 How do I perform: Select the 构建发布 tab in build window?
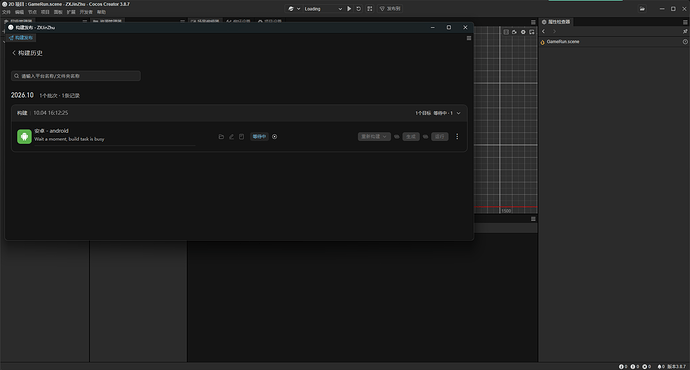coord(21,38)
